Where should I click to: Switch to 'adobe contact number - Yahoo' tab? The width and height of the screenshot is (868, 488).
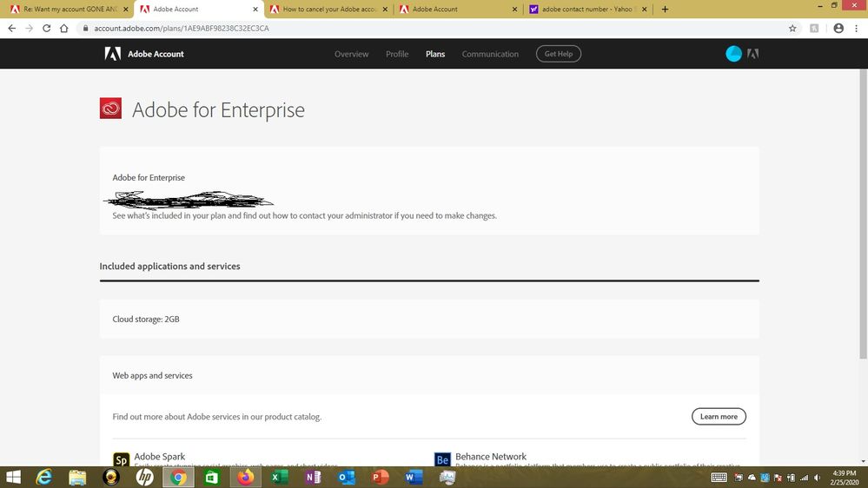(x=588, y=9)
